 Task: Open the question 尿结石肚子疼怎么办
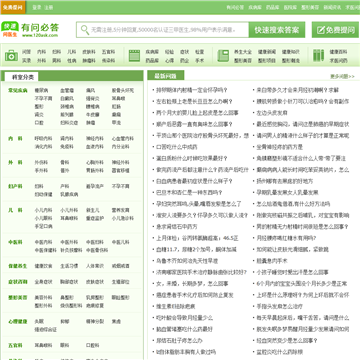click(x=179, y=340)
